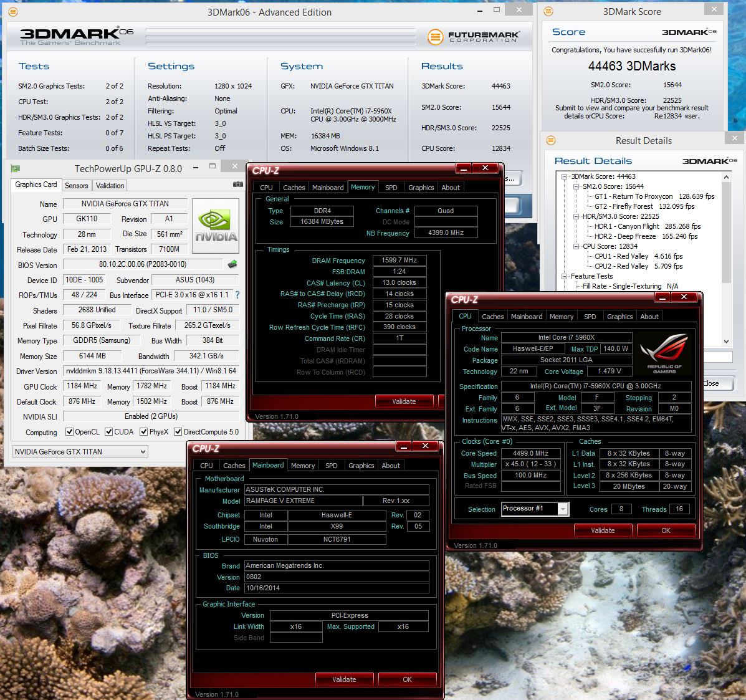
Task: Click the Republic of Gamers logo
Action: pyautogui.click(x=664, y=353)
